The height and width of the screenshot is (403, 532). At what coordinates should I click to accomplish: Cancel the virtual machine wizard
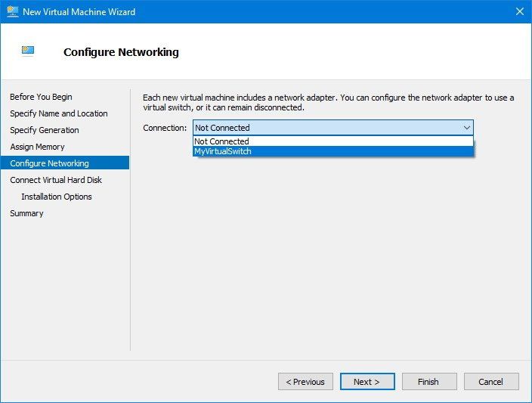tap(491, 382)
